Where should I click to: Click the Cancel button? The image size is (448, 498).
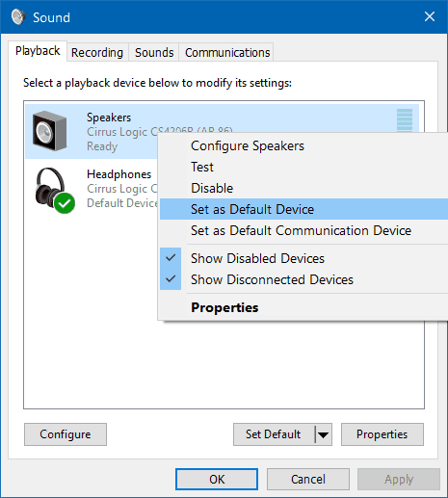pyautogui.click(x=308, y=480)
